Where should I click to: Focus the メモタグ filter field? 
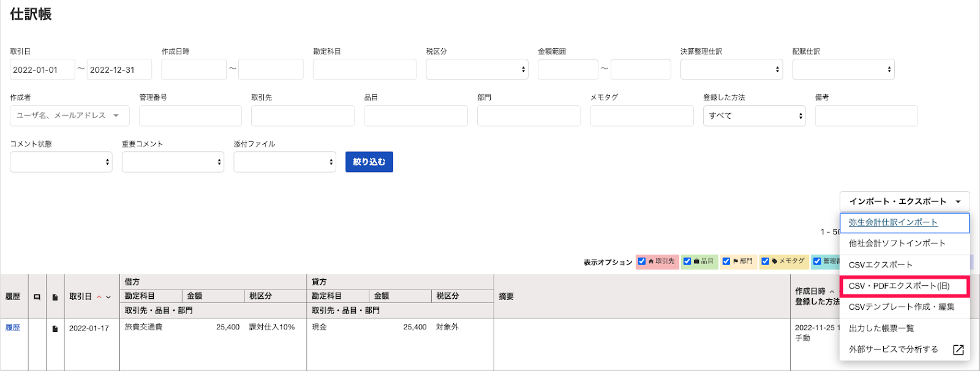tap(642, 116)
